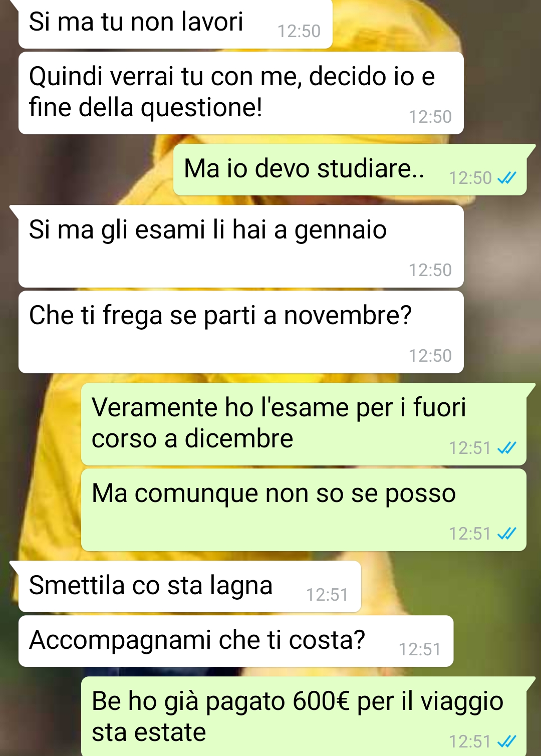Tap the read ticks on the '600€ per il viaggio' message

pos(506,741)
